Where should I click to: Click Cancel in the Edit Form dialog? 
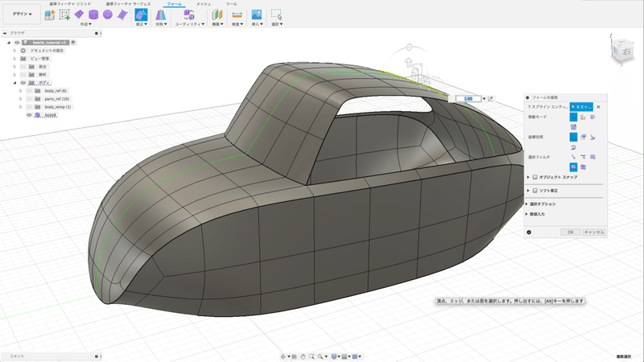pyautogui.click(x=594, y=232)
